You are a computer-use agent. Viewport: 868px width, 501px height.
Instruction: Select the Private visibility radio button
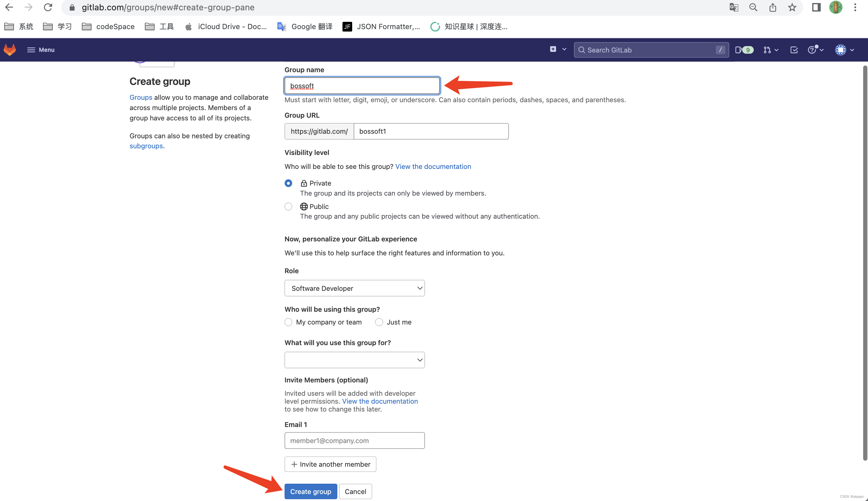(289, 183)
